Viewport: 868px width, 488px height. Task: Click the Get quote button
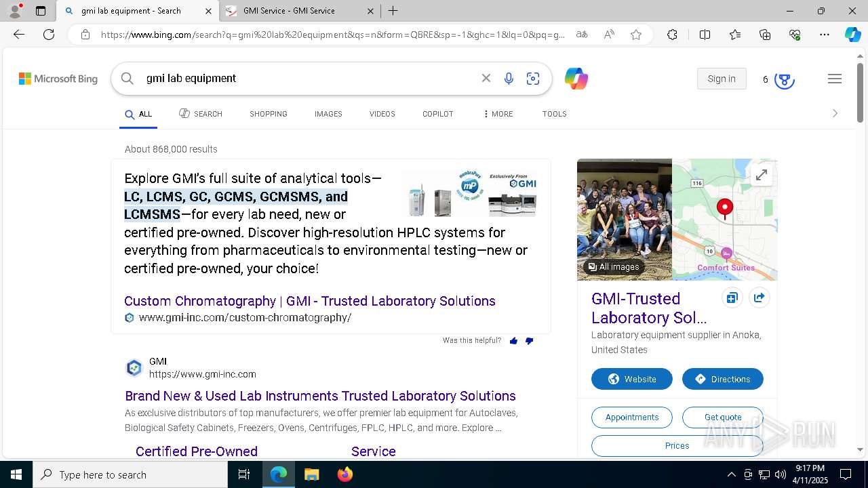point(723,418)
